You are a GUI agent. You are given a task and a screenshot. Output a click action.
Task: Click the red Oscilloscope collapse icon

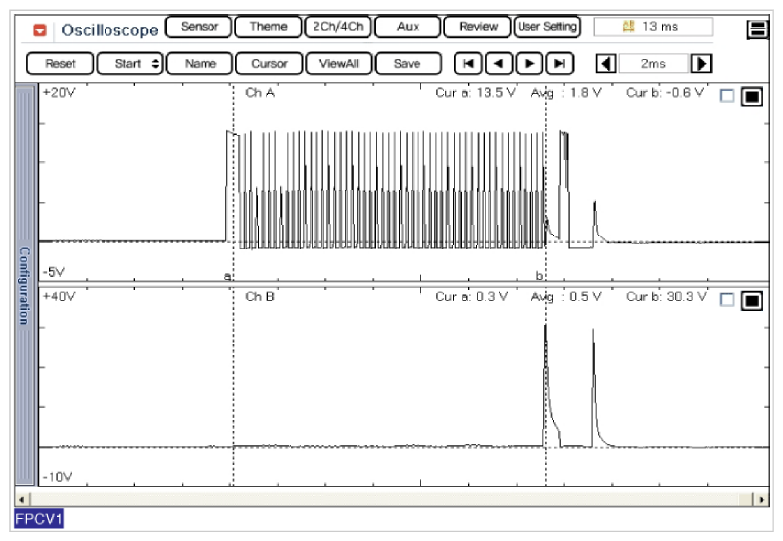[x=40, y=30]
